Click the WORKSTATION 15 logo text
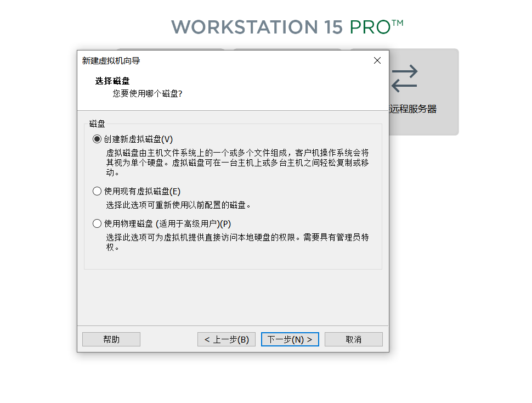 click(257, 27)
